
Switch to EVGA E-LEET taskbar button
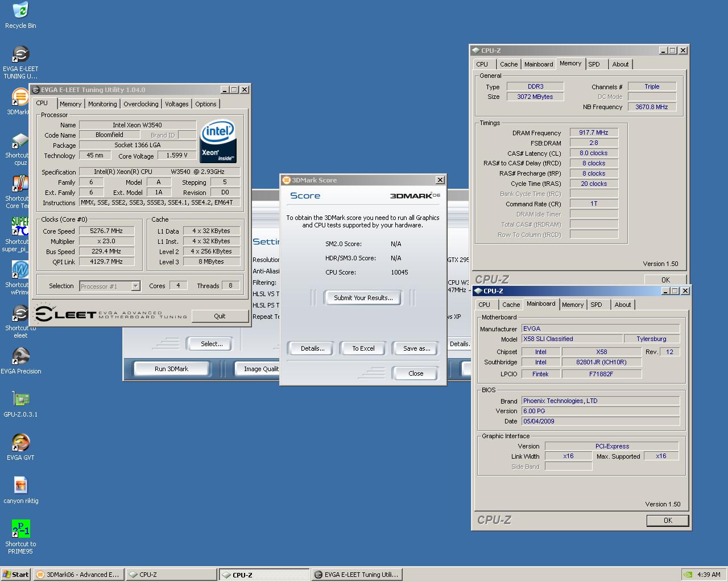[357, 575]
